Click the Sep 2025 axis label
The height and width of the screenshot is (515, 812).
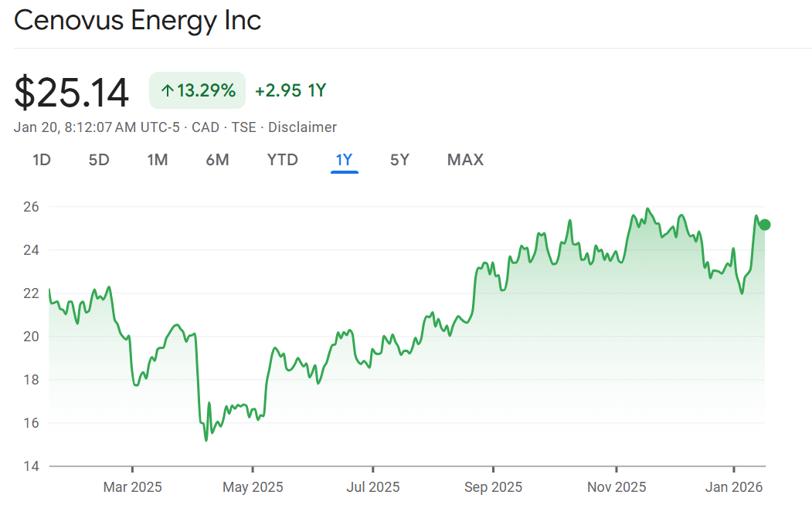point(493,487)
